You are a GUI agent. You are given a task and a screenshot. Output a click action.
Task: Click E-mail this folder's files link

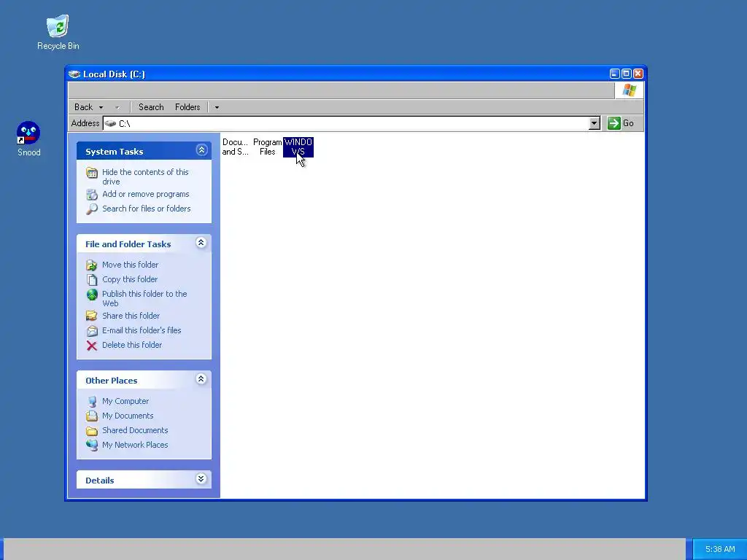pos(142,330)
